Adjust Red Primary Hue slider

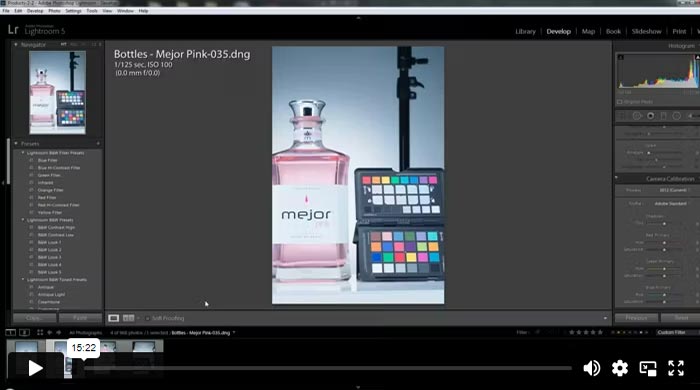pos(664,243)
